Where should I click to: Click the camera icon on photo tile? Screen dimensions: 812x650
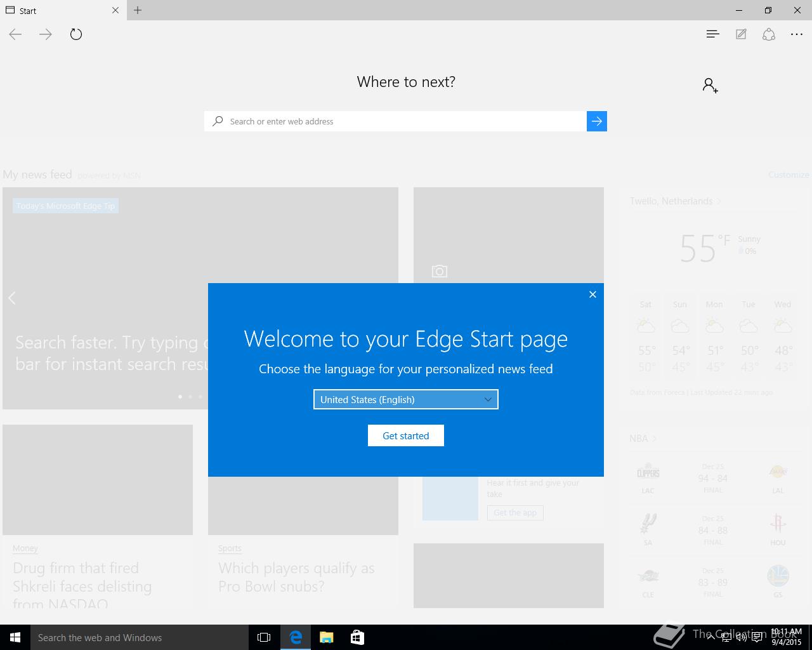tap(440, 272)
